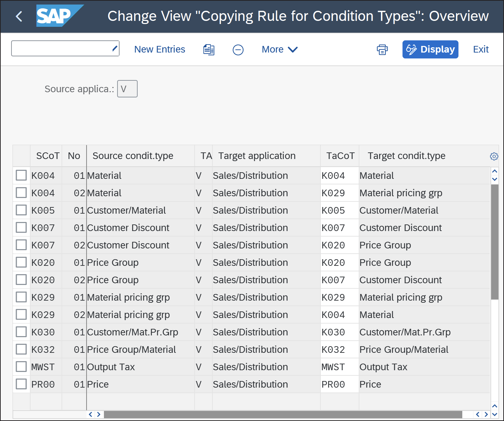Screen dimensions: 504x421
Task: Click the vertical scrollbar thumb
Action: pyautogui.click(x=495, y=242)
